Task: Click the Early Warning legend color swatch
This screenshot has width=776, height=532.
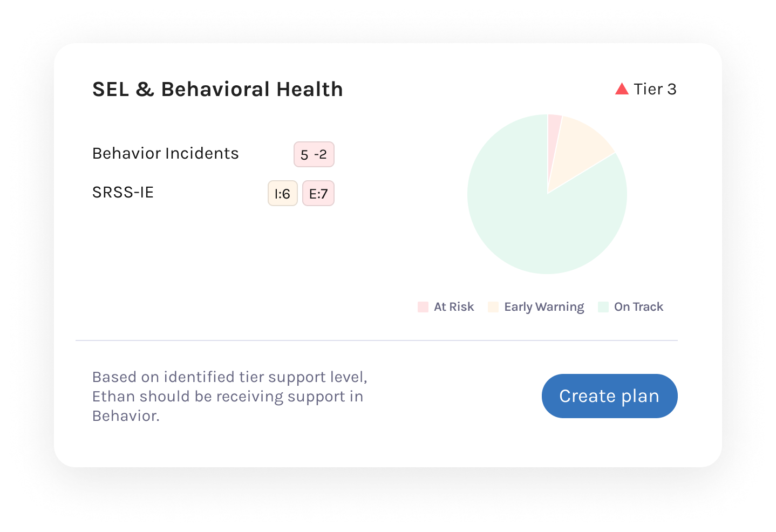Action: 493,307
